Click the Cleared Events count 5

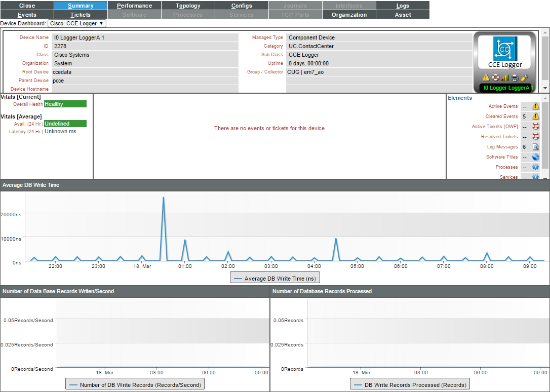click(524, 116)
